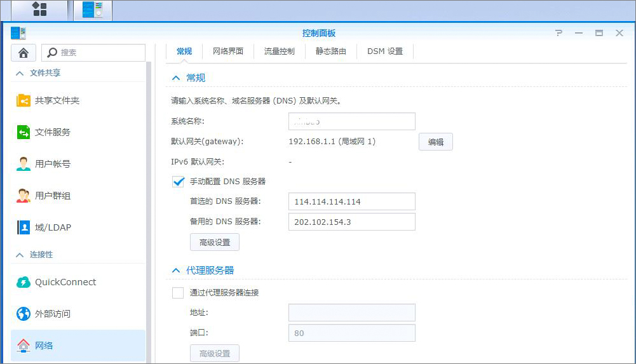Uncheck 手动配置 DNS 服务器 checkbox
This screenshot has width=636, height=364.
pos(178,182)
